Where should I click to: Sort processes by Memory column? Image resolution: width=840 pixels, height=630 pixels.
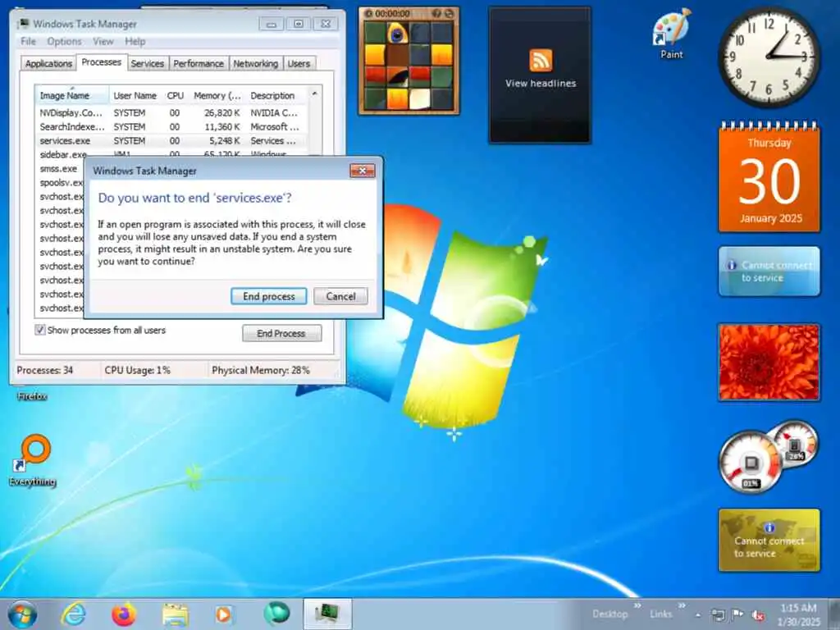coord(217,95)
